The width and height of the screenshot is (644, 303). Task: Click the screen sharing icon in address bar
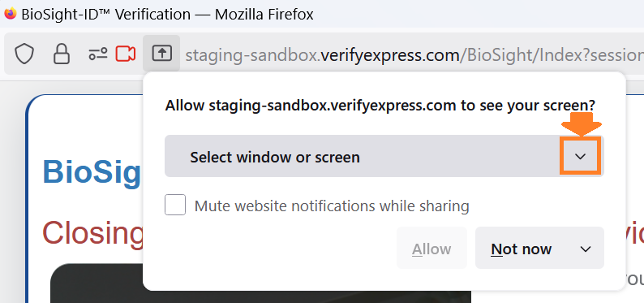pos(162,54)
